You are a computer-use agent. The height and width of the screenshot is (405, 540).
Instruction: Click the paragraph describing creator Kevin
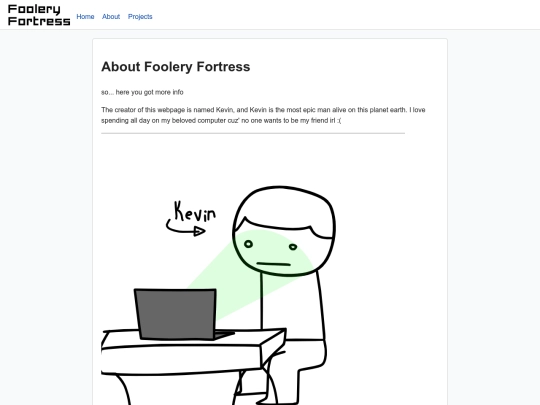[x=263, y=115]
